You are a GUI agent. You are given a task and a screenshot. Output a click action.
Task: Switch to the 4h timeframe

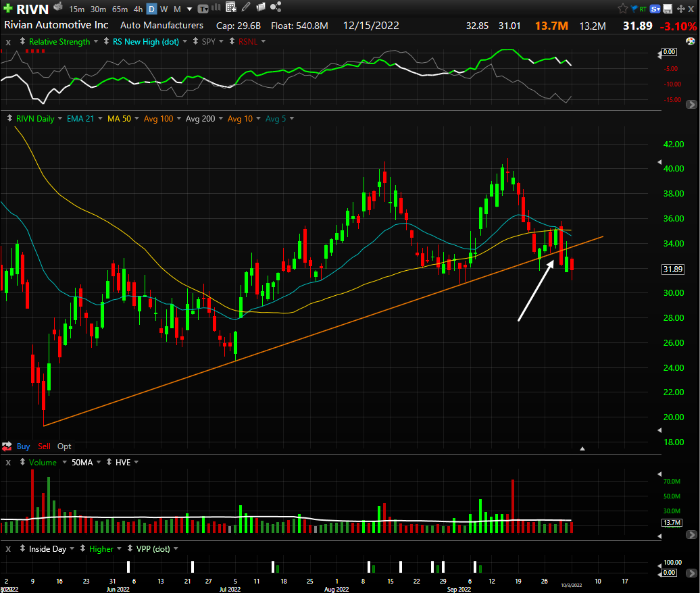tap(138, 9)
